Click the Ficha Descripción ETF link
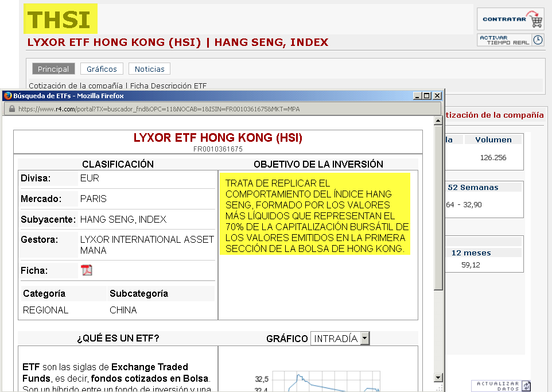552x392 pixels. (x=168, y=86)
